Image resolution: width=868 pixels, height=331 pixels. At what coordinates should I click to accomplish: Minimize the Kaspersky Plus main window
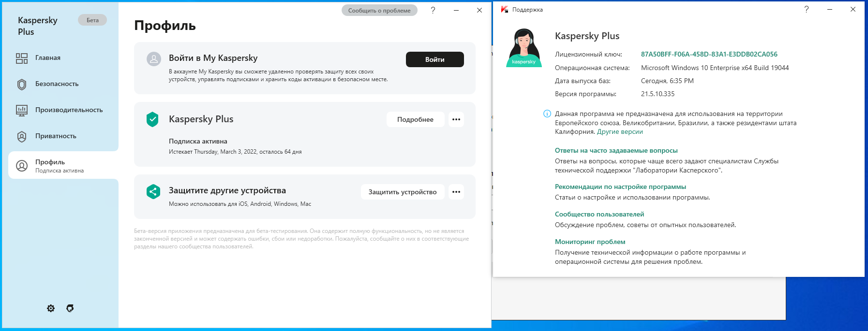click(x=456, y=10)
